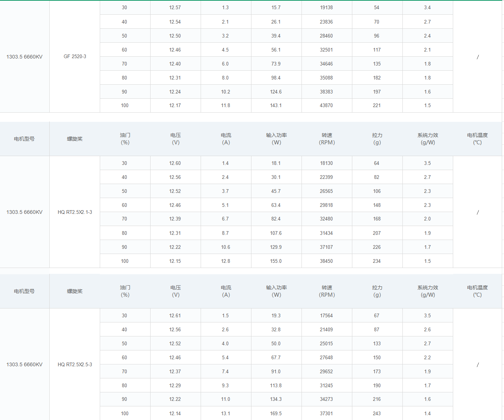Click the input power value 169.5

pos(276,413)
